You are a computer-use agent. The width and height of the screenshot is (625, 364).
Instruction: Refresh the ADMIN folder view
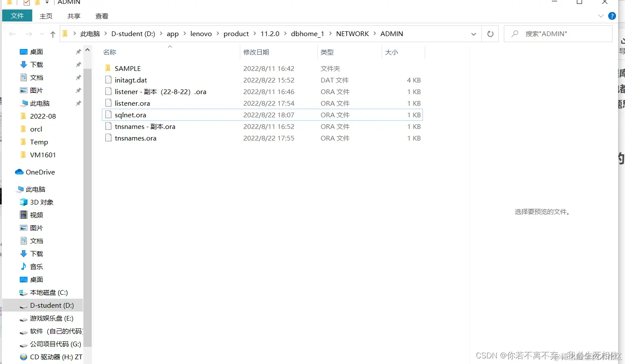point(490,34)
